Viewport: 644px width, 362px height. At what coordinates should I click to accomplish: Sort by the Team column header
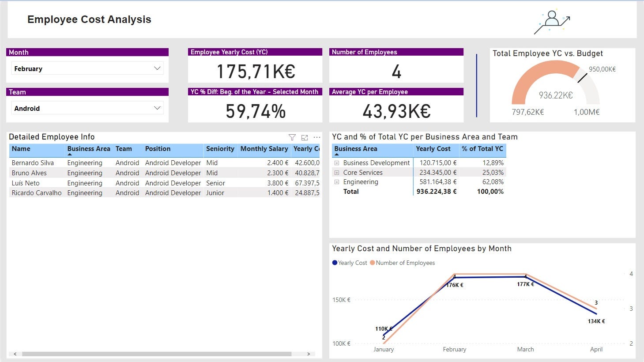(x=124, y=149)
